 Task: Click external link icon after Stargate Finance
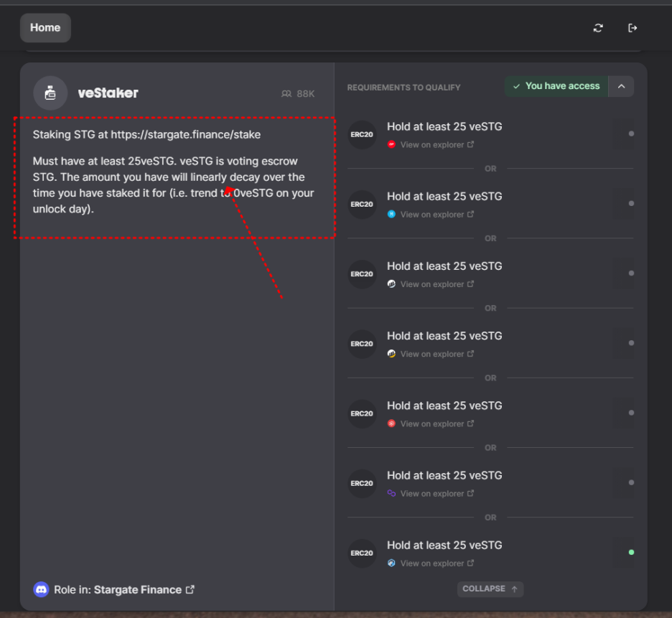[x=190, y=590]
